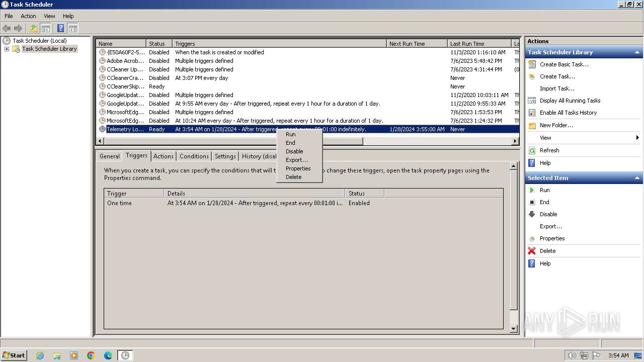Switch to the Settings tab
Screen dimensions: 644x362
point(225,156)
